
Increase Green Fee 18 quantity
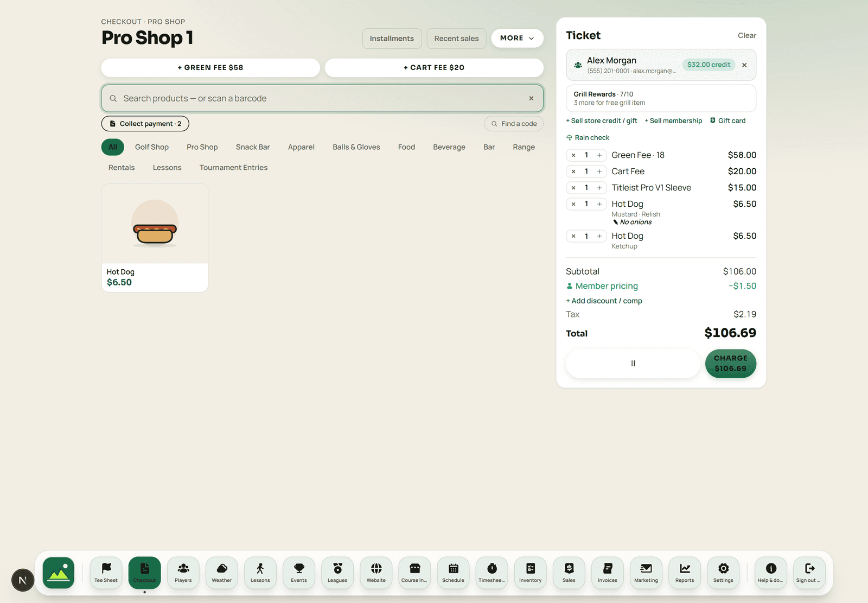coord(599,155)
